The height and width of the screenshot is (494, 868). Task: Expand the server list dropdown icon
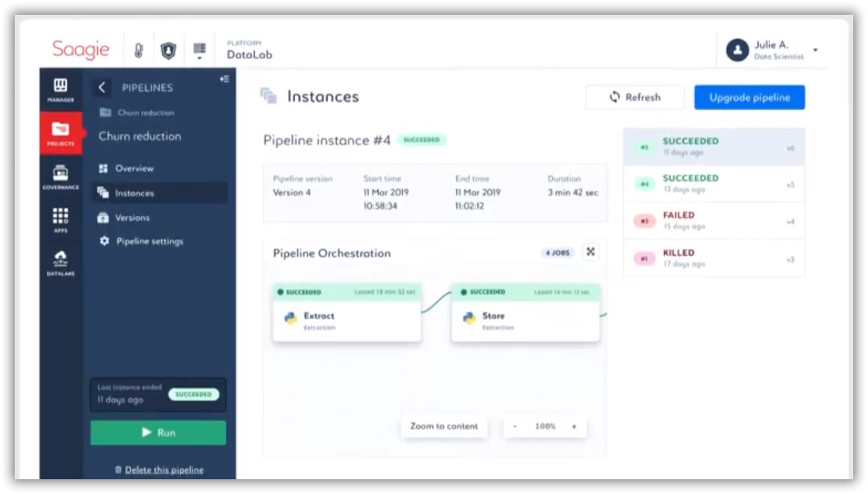tap(199, 51)
